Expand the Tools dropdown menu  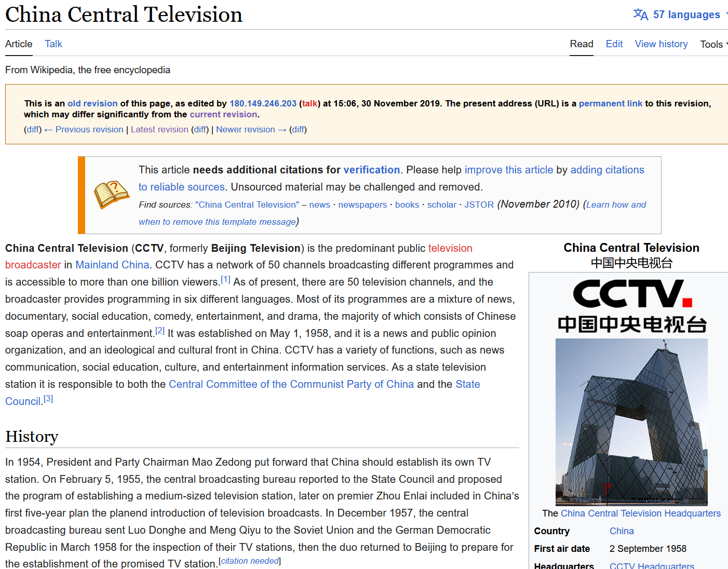pyautogui.click(x=713, y=45)
